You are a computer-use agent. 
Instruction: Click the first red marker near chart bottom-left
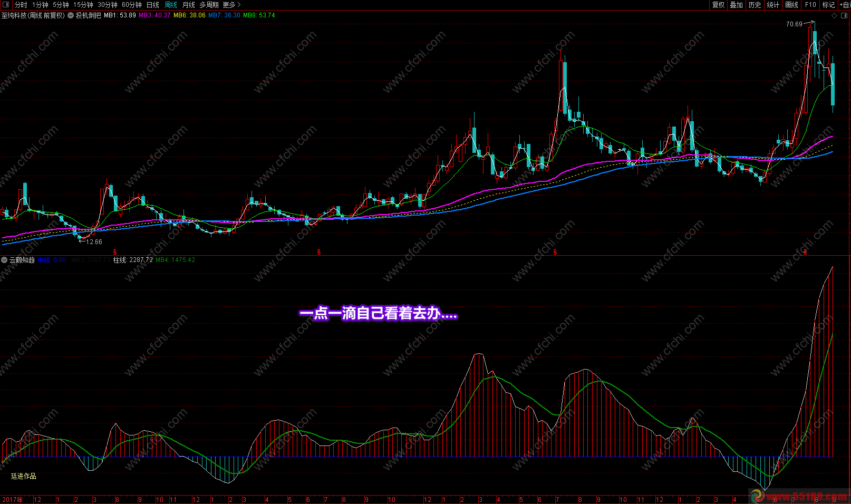[115, 253]
